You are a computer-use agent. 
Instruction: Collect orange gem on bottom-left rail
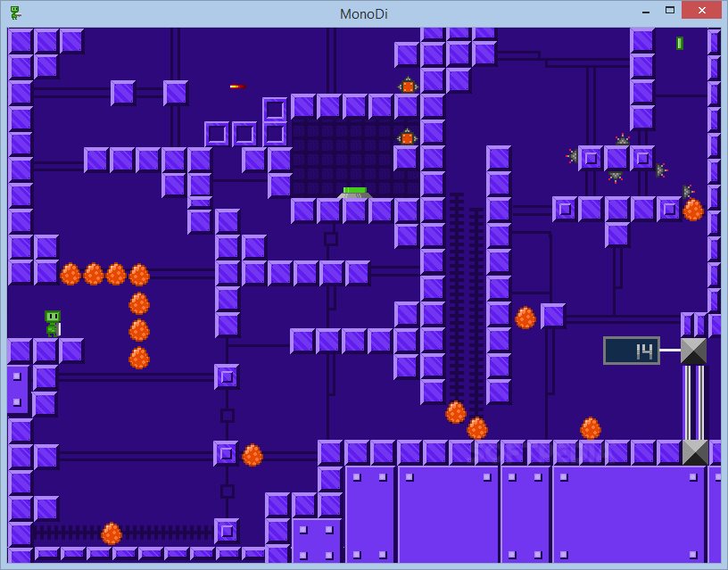[112, 533]
